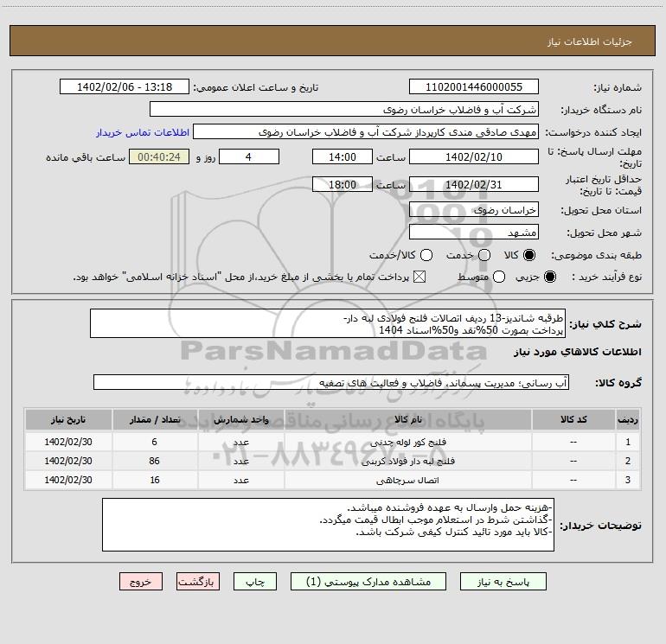Image resolution: width=666 pixels, height=644 pixels.
Task: Click quantity 6 in row 1
Action: [155, 442]
